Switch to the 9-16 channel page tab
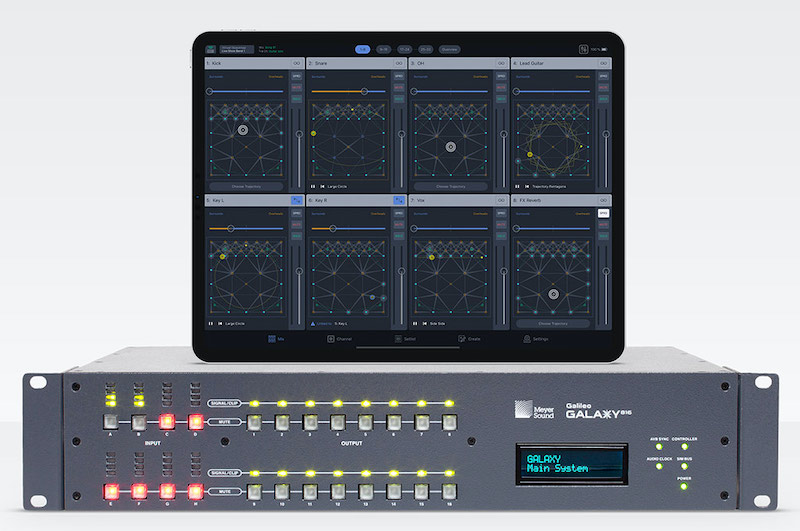 click(x=385, y=48)
